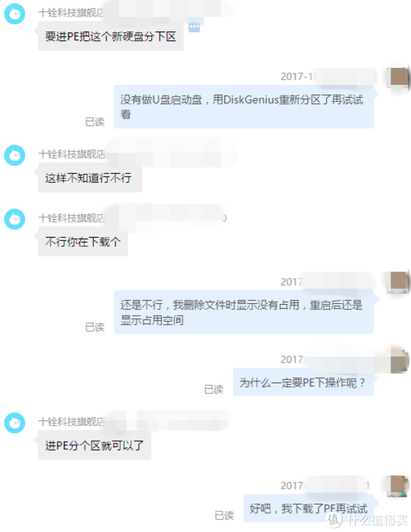This screenshot has width=411, height=532.
Task: Open the three-dots bubble menu icon
Action: 194,27
